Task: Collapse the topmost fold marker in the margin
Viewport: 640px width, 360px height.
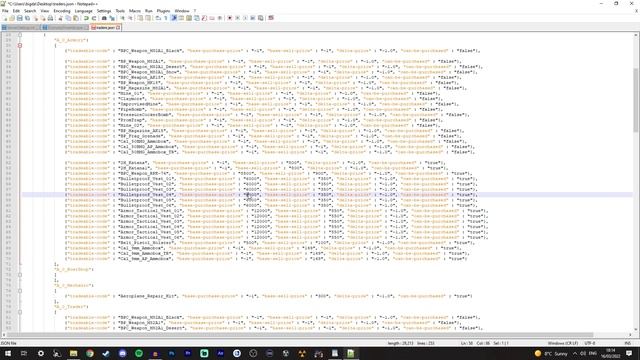Action: click(20, 35)
